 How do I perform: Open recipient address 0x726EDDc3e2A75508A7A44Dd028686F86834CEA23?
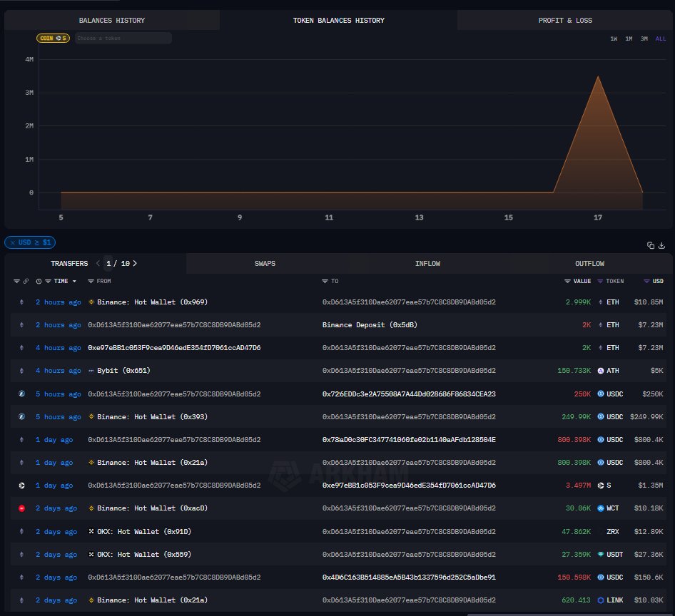tap(409, 394)
